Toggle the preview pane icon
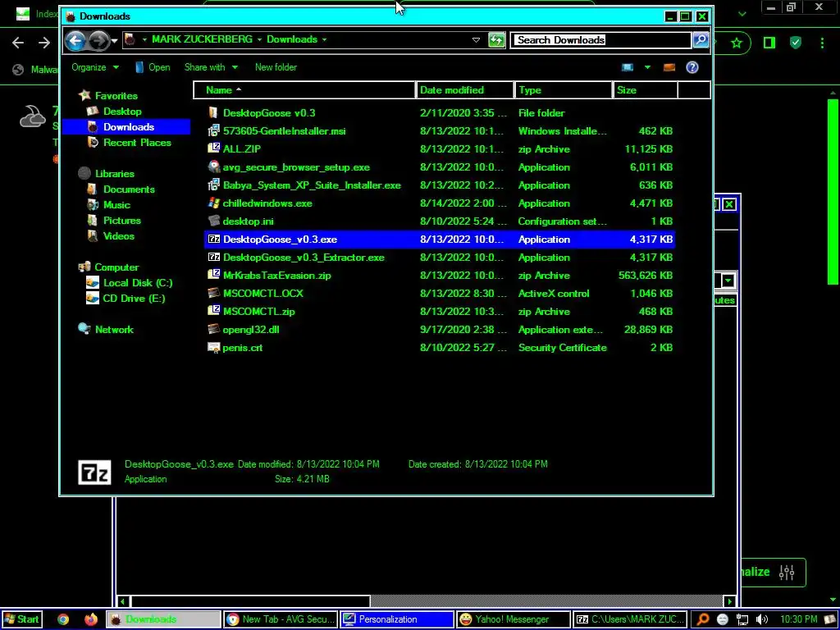 coord(669,67)
